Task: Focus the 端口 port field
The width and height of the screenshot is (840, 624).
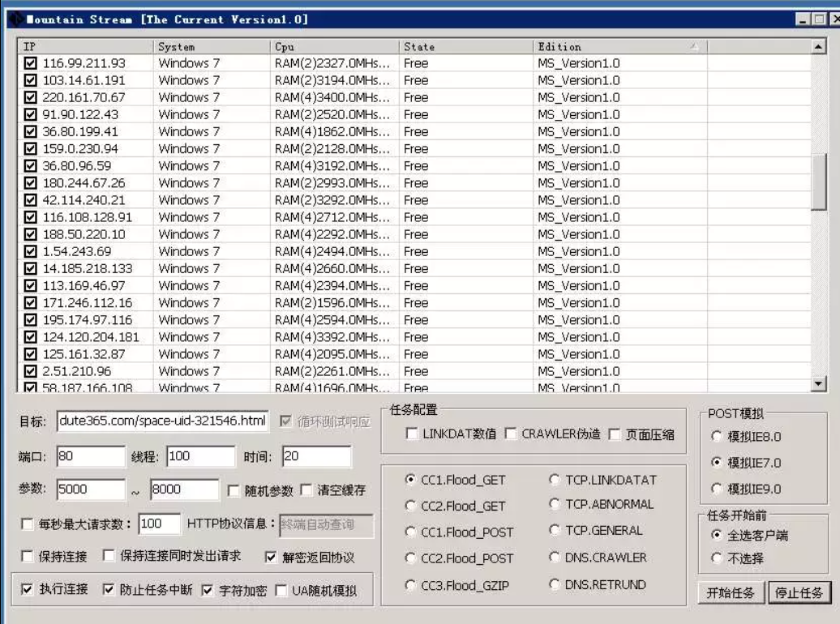Action: pyautogui.click(x=91, y=456)
